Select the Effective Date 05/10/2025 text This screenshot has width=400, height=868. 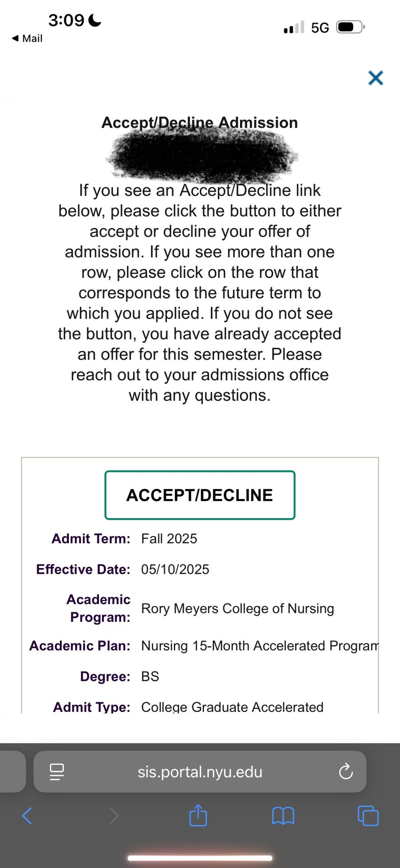tap(175, 569)
